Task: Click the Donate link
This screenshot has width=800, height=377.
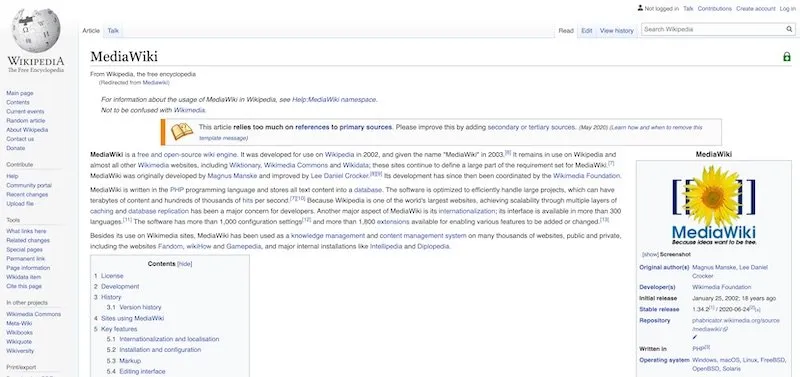Action: [x=15, y=148]
